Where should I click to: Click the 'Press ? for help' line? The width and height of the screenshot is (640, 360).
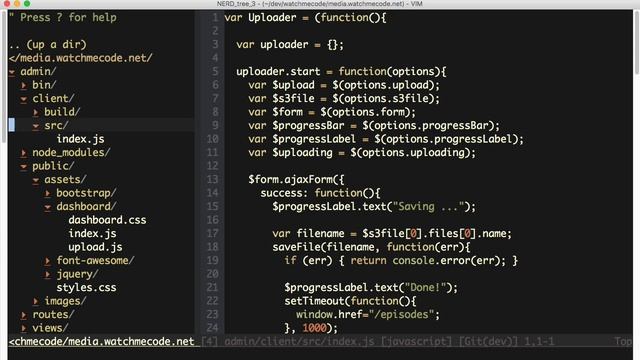pyautogui.click(x=62, y=18)
